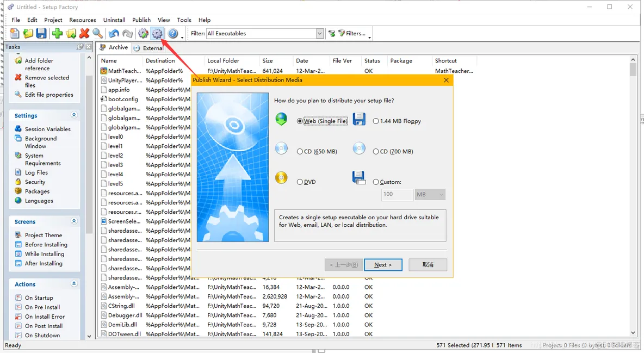Click the Open Project folder icon
This screenshot has width=644, height=353.
pyautogui.click(x=28, y=33)
